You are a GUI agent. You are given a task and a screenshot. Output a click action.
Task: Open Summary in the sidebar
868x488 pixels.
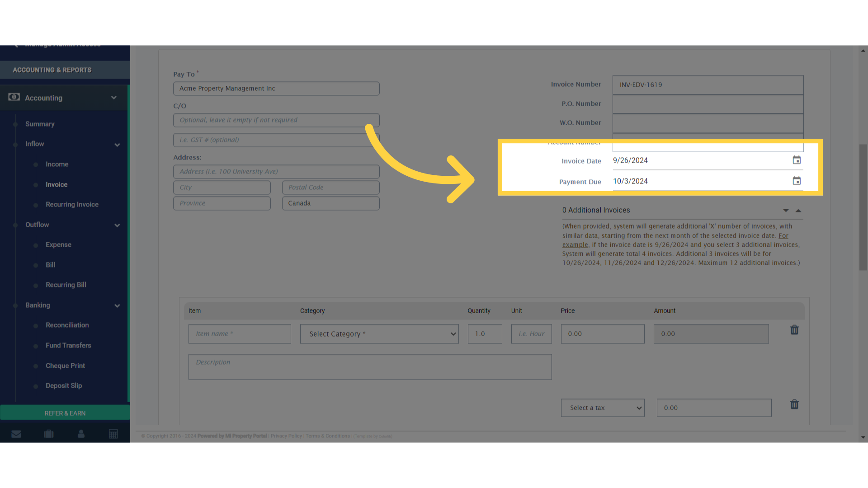click(40, 124)
